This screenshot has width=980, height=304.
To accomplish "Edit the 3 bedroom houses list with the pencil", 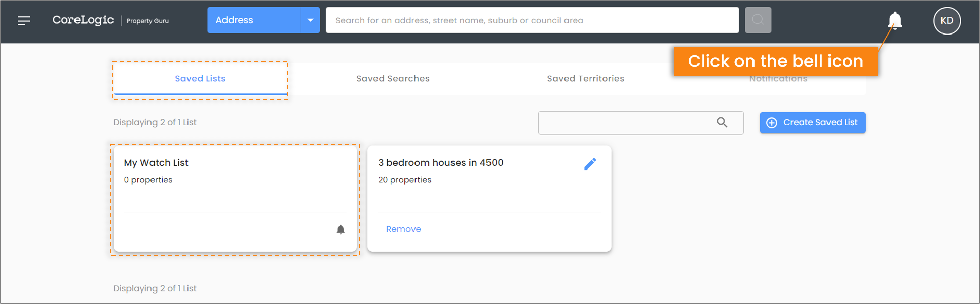I will click(x=590, y=164).
